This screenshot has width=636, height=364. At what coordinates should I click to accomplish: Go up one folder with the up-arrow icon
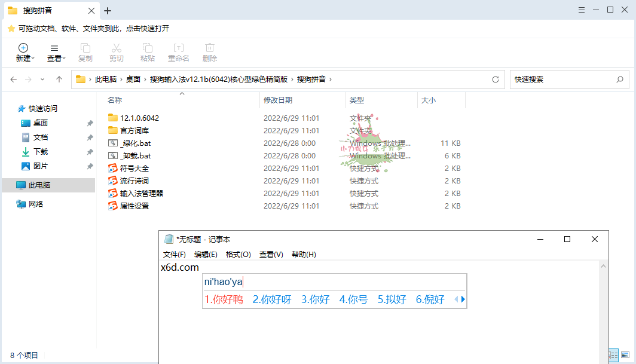click(59, 79)
